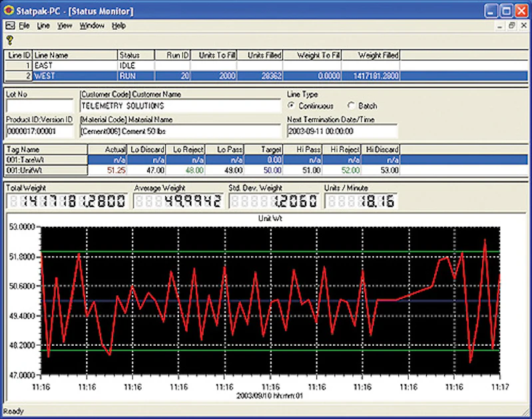532x419 pixels.
Task: Click the Lot No input field
Action: coord(40,106)
